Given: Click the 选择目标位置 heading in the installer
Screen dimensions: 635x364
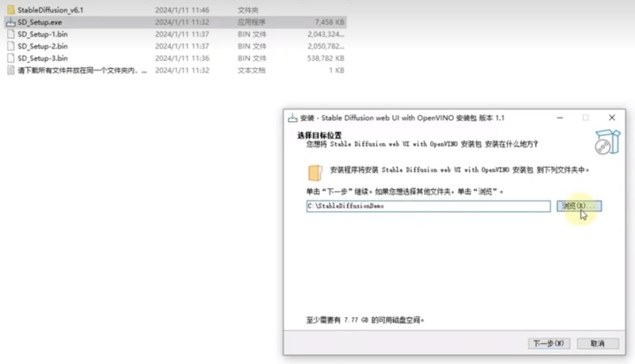Looking at the screenshot, I should click(x=319, y=135).
